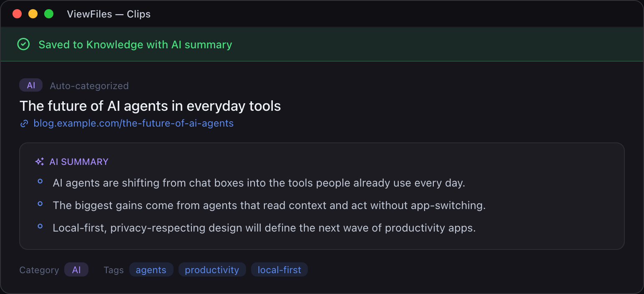Screen dimensions: 644x294
Task: Click the sparkle icon next to AI SUMMARY
Action: [x=40, y=162]
